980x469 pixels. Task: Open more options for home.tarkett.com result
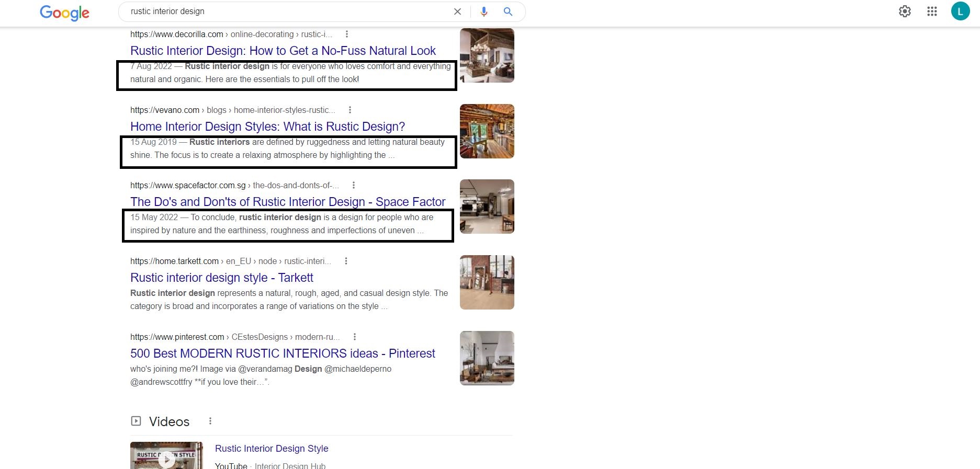tap(346, 261)
